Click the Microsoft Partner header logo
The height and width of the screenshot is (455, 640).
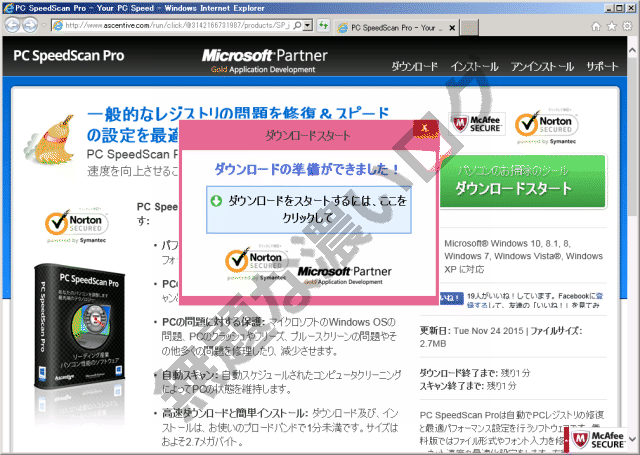264,61
